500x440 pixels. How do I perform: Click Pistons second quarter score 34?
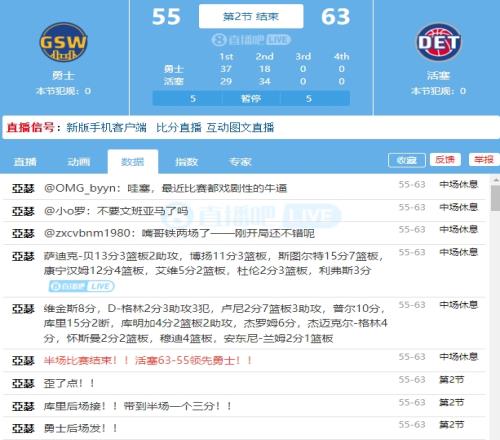pyautogui.click(x=265, y=81)
